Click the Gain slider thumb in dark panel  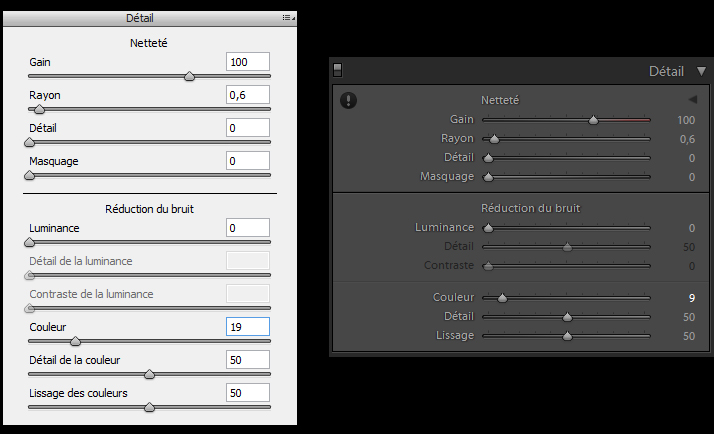tap(593, 120)
